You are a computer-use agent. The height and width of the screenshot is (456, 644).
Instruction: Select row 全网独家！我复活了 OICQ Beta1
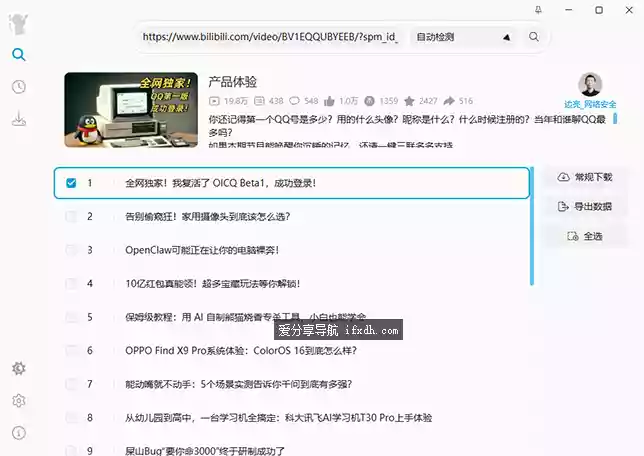coord(292,183)
